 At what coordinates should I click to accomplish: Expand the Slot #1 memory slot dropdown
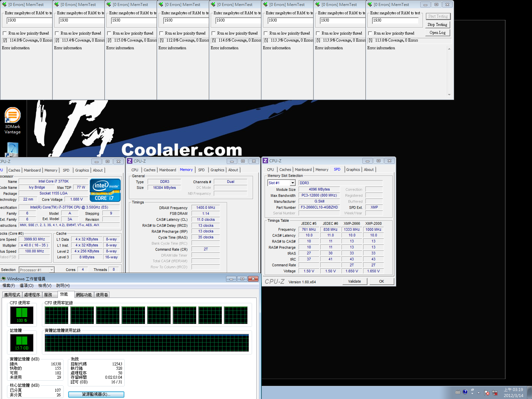[x=293, y=183]
